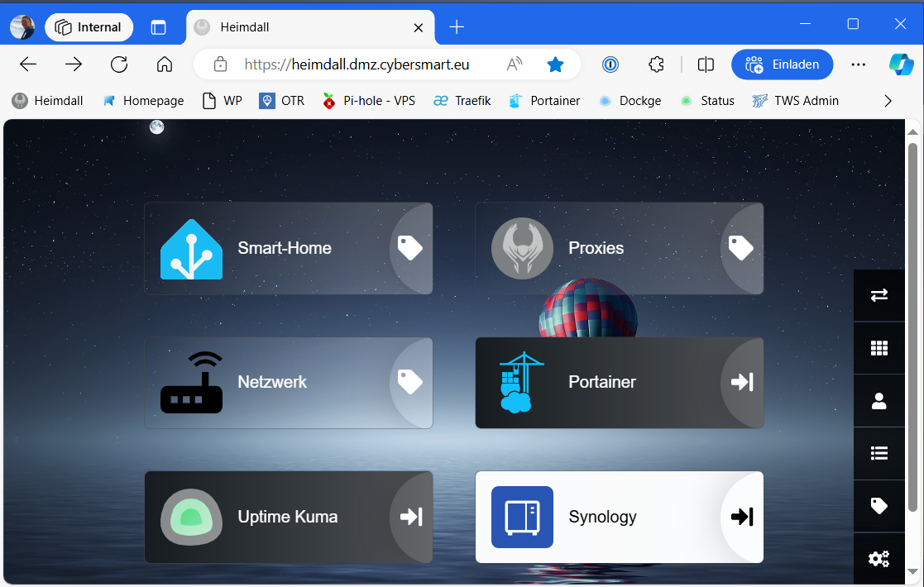The width and height of the screenshot is (924, 587).
Task: Open the Traefik bookmark
Action: pyautogui.click(x=462, y=101)
